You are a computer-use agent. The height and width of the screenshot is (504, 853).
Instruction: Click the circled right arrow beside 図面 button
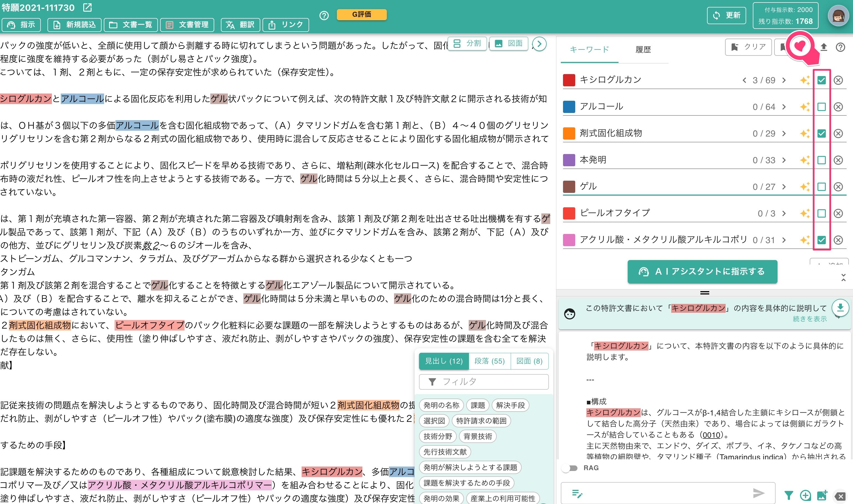539,44
